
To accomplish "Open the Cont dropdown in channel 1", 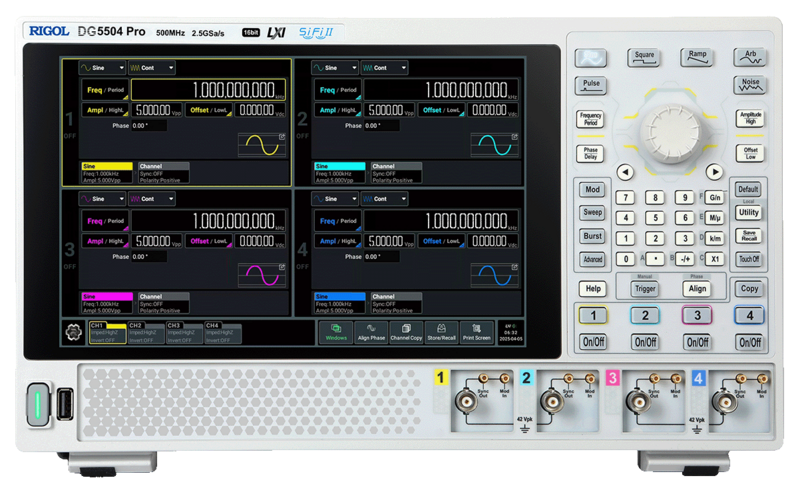I will click(x=152, y=68).
